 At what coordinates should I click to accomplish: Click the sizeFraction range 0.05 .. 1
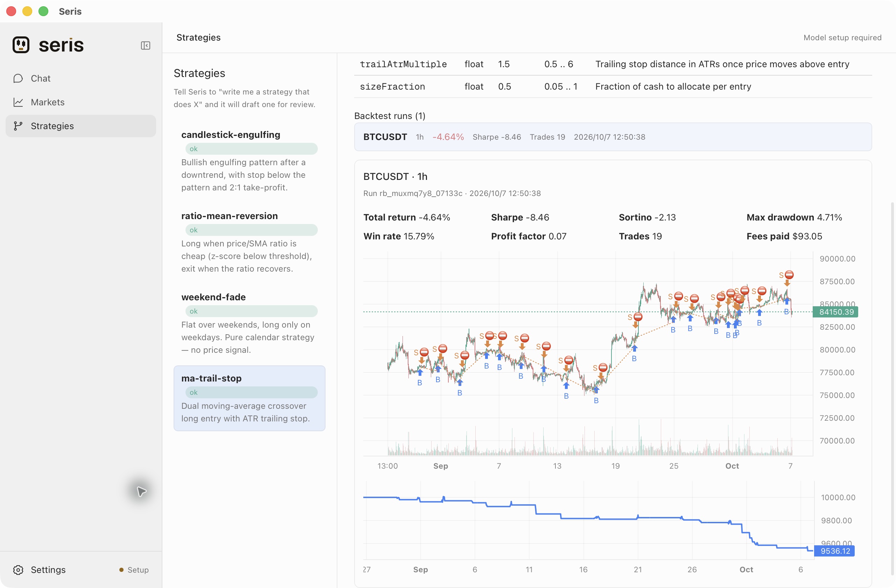pyautogui.click(x=561, y=86)
